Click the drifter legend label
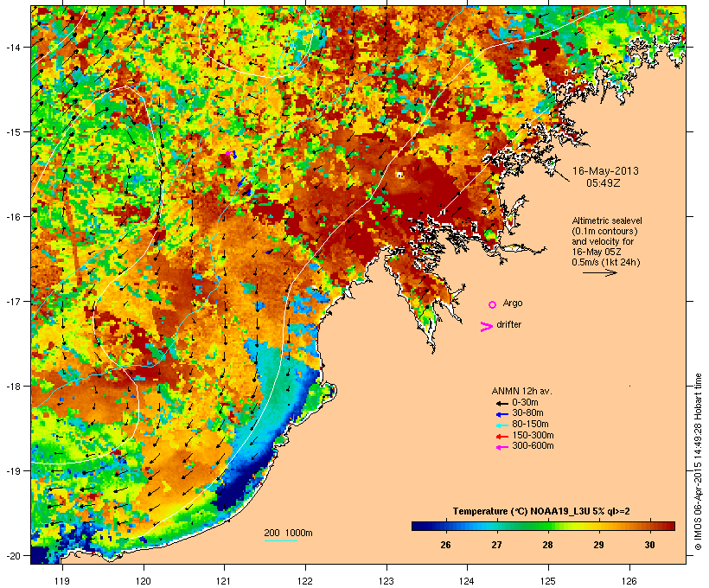 click(508, 324)
